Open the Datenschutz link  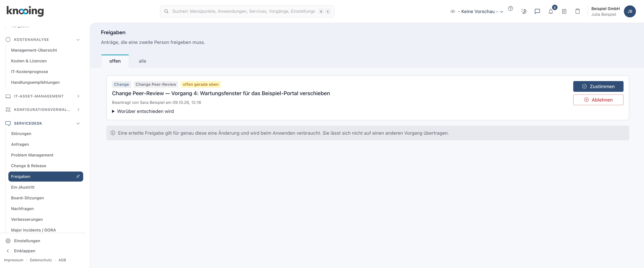pyautogui.click(x=41, y=260)
